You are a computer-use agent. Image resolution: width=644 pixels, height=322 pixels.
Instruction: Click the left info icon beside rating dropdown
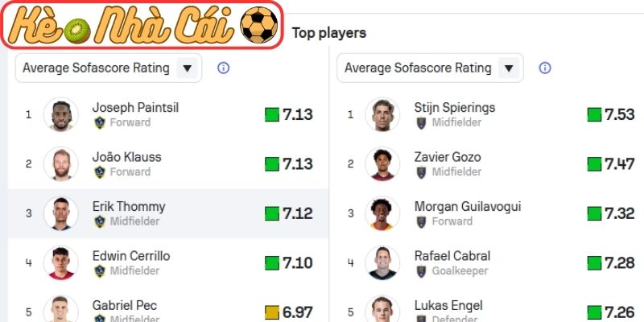[x=224, y=68]
